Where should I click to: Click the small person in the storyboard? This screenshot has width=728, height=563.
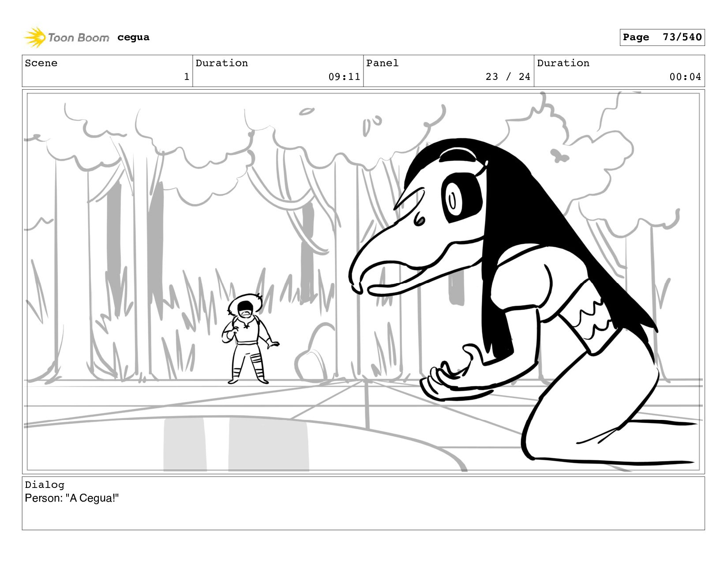[x=250, y=339]
